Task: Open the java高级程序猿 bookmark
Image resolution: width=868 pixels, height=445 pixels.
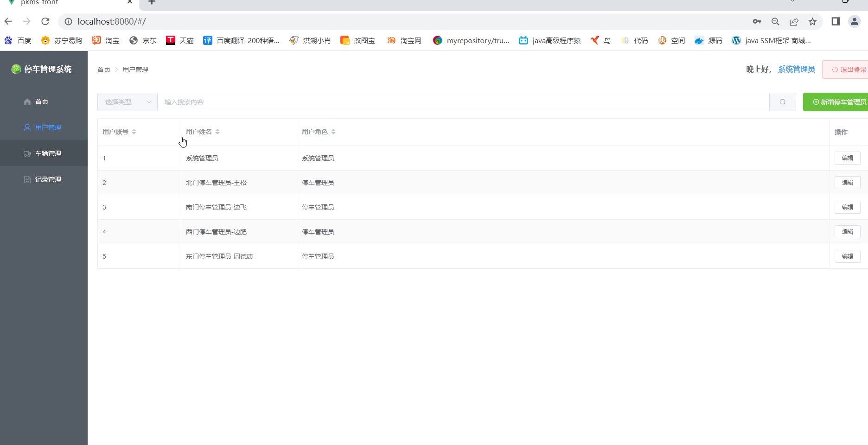Action: tap(550, 41)
